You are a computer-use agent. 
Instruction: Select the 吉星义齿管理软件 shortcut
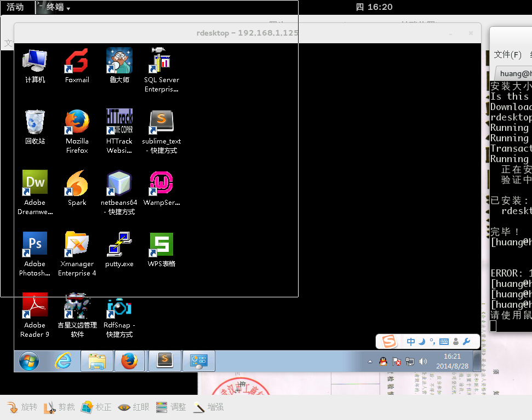(x=77, y=316)
